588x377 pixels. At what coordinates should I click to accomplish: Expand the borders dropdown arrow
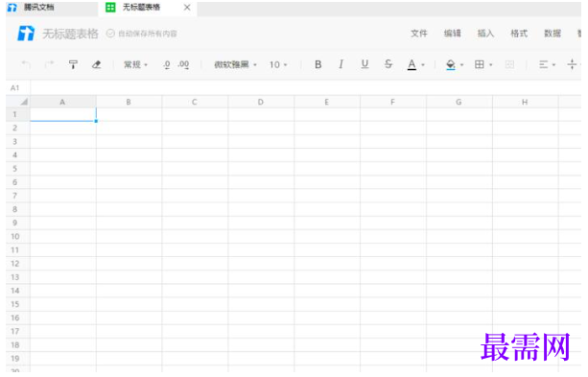pos(490,65)
